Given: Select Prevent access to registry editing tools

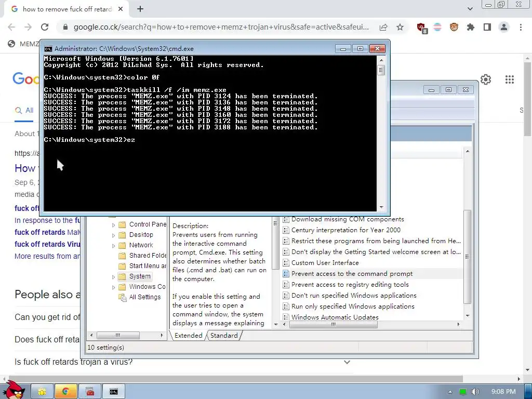Looking at the screenshot, I should point(350,285).
